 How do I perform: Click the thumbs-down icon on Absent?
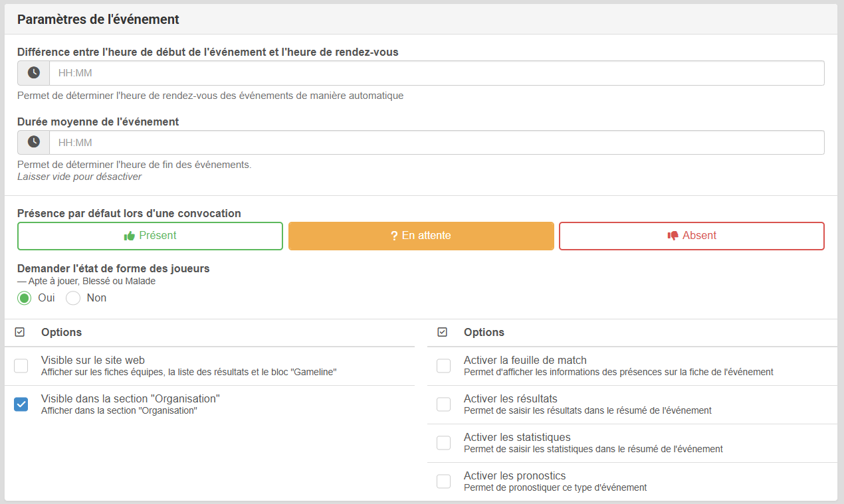point(673,236)
